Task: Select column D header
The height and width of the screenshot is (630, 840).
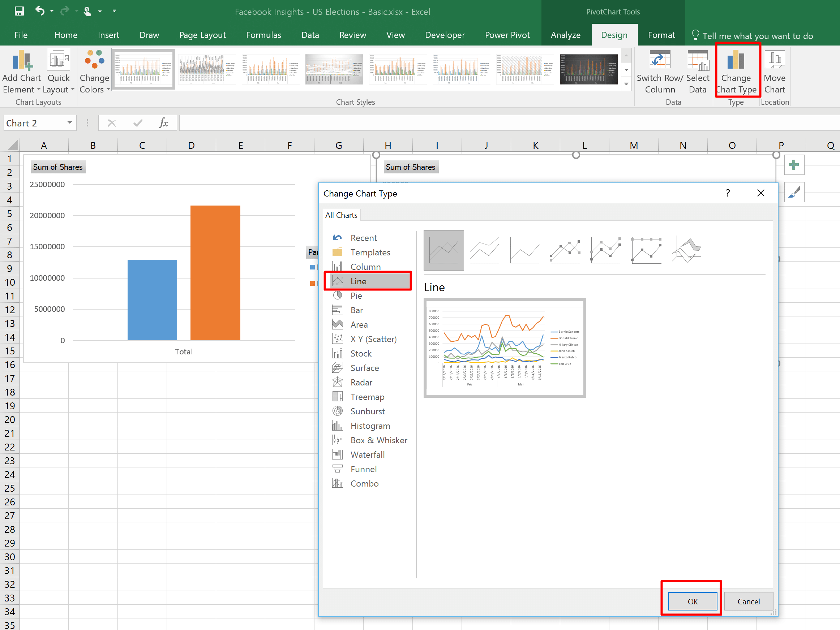Action: (192, 145)
